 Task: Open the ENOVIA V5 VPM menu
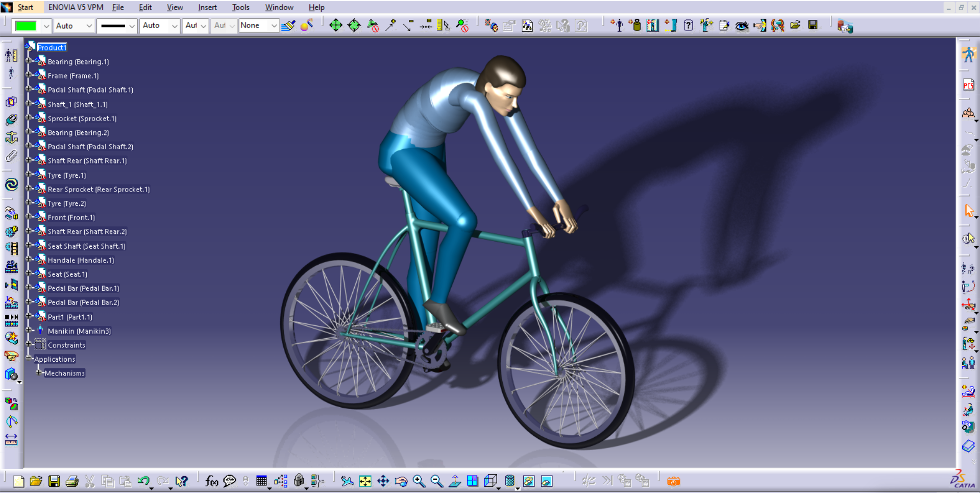76,7
